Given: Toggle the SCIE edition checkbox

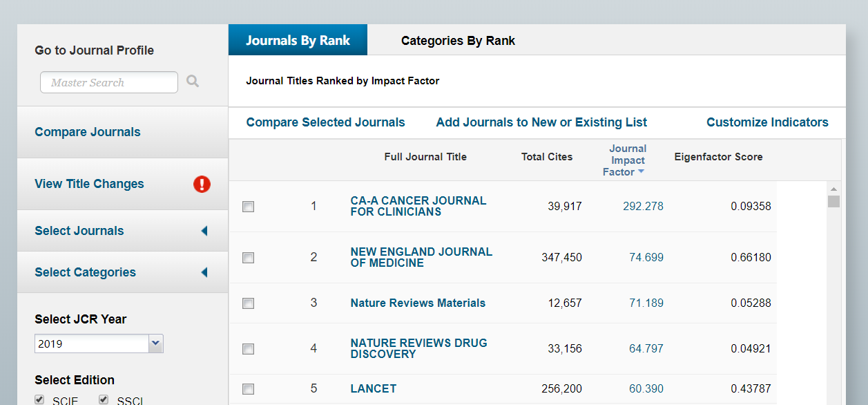Looking at the screenshot, I should 40,399.
